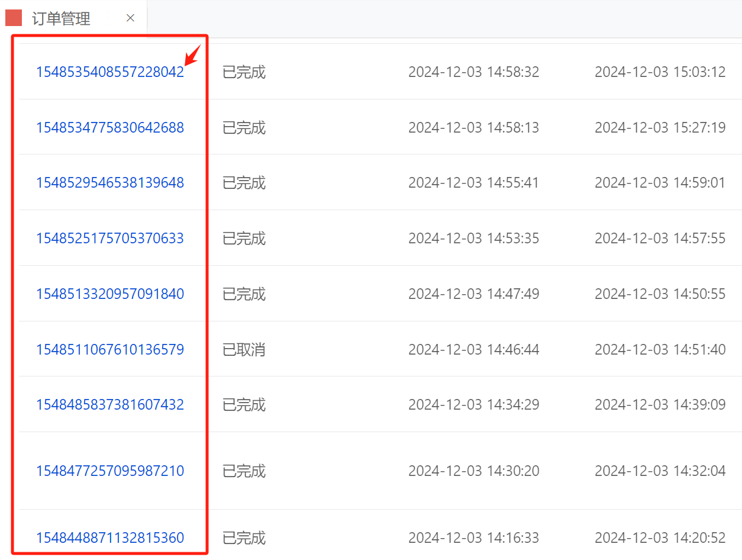Click the time 2024-12-03 14:55:41
This screenshot has width=742, height=560.
point(474,183)
